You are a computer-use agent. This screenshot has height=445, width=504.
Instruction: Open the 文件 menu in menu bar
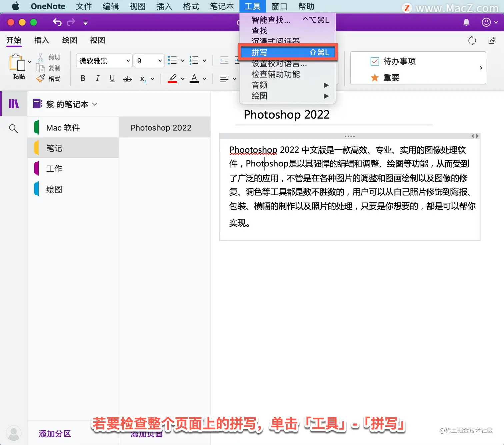tap(84, 6)
